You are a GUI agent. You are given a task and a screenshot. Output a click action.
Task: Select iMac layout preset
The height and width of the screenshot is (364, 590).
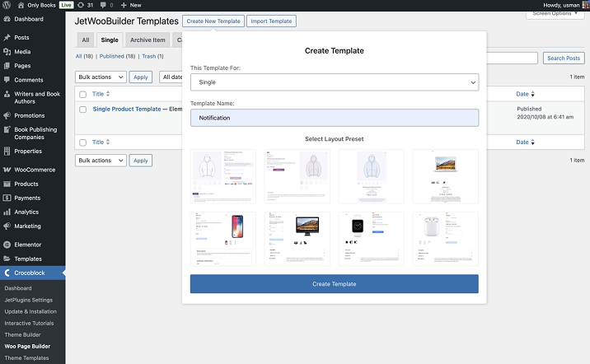click(x=297, y=239)
